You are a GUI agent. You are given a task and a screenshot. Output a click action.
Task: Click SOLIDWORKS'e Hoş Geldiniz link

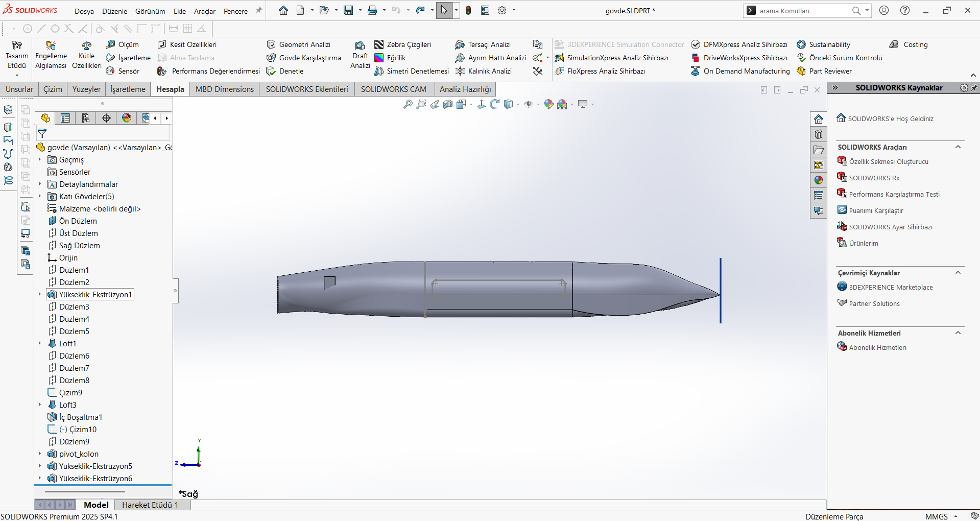891,119
